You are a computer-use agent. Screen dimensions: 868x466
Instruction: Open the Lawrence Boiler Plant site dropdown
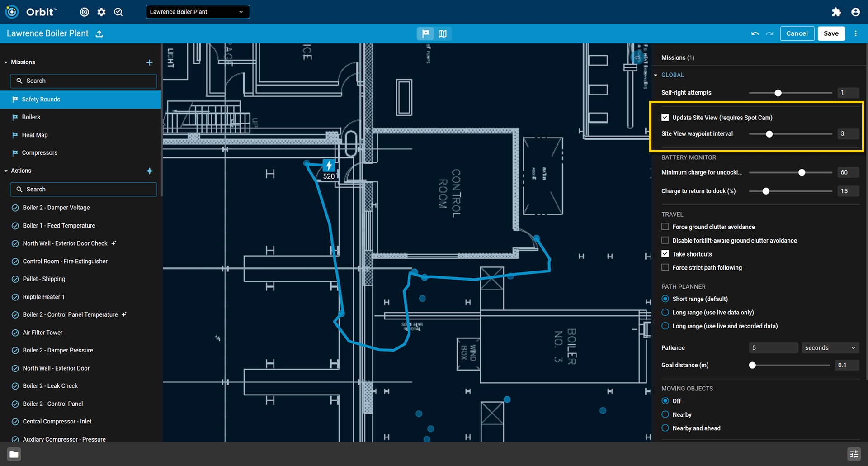(x=198, y=12)
